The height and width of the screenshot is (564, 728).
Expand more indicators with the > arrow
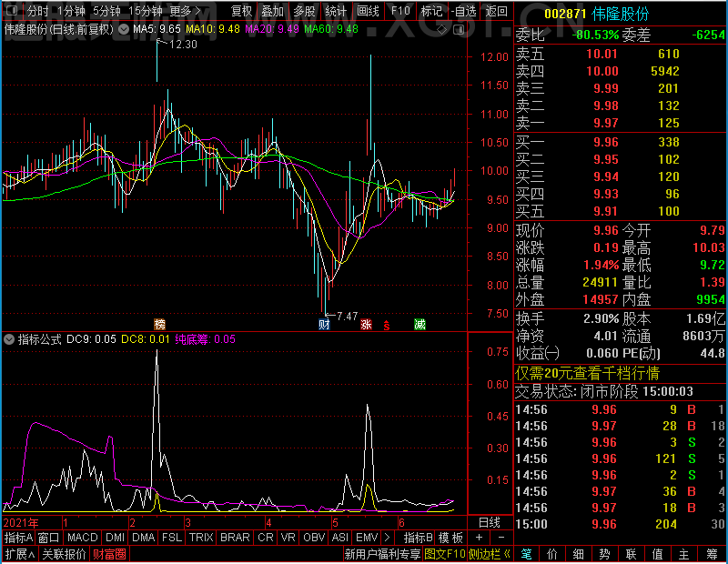click(x=387, y=538)
